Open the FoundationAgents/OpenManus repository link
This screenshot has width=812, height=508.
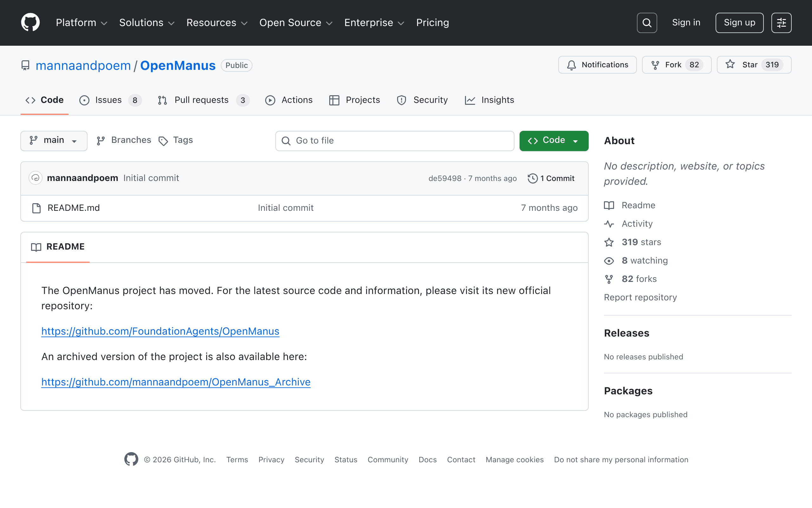[160, 331]
